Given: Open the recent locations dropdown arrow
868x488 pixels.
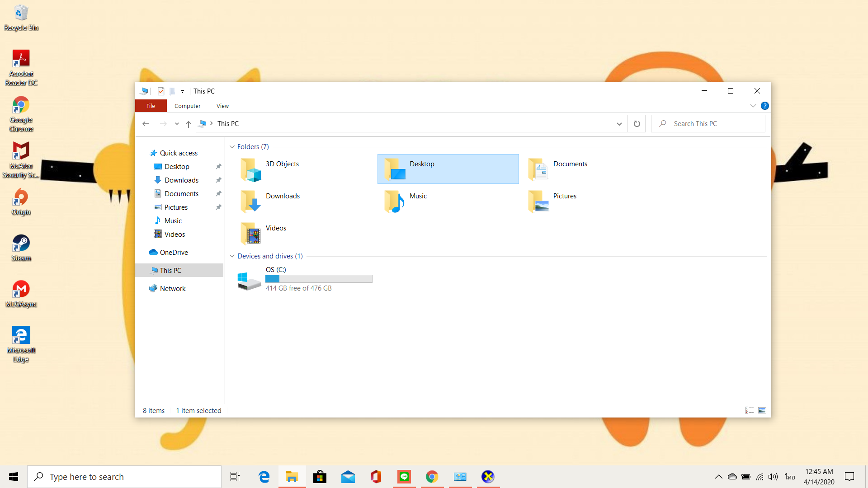Looking at the screenshot, I should tap(177, 124).
